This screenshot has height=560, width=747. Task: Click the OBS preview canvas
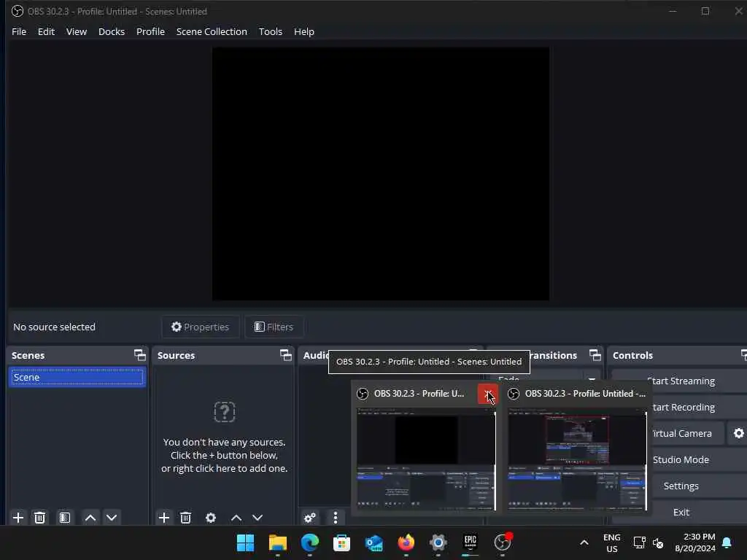pos(381,174)
